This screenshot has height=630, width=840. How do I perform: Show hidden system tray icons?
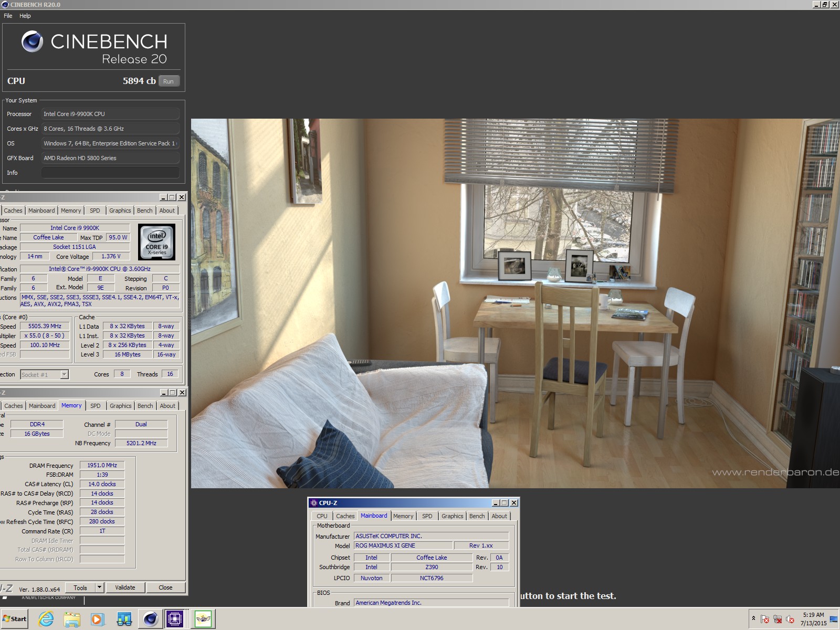tap(753, 619)
